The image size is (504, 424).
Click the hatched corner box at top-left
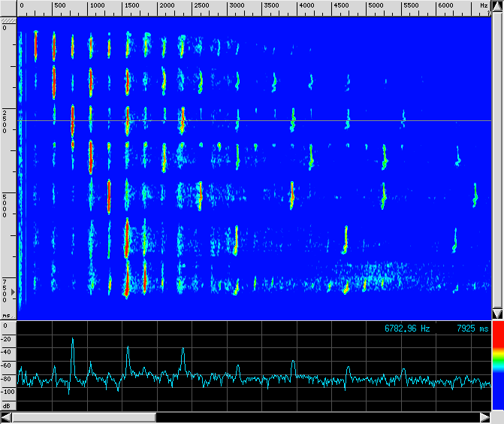coord(8,20)
